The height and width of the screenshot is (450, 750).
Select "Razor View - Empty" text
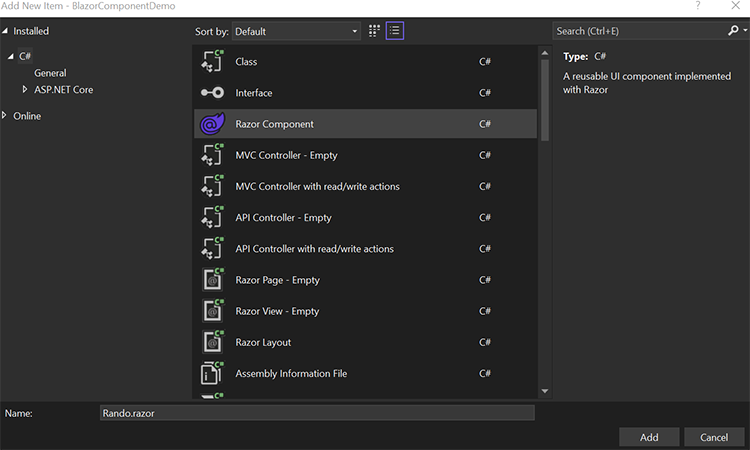pyautogui.click(x=277, y=311)
